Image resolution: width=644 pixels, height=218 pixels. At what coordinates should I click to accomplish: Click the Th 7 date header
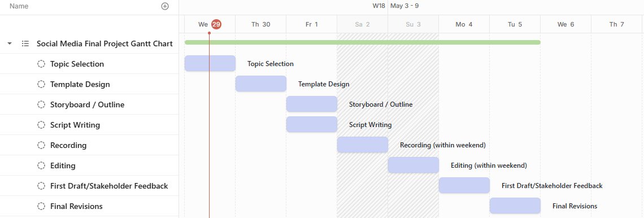click(x=617, y=24)
